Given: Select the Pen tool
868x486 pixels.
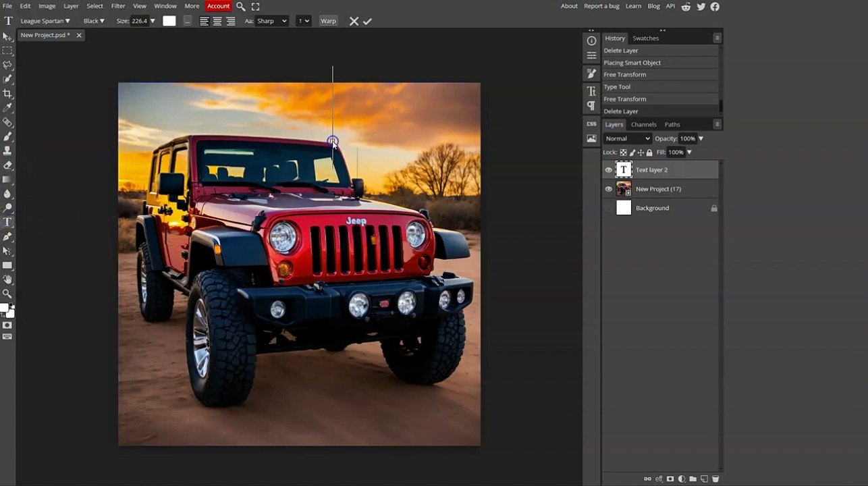Looking at the screenshot, I should (7, 236).
